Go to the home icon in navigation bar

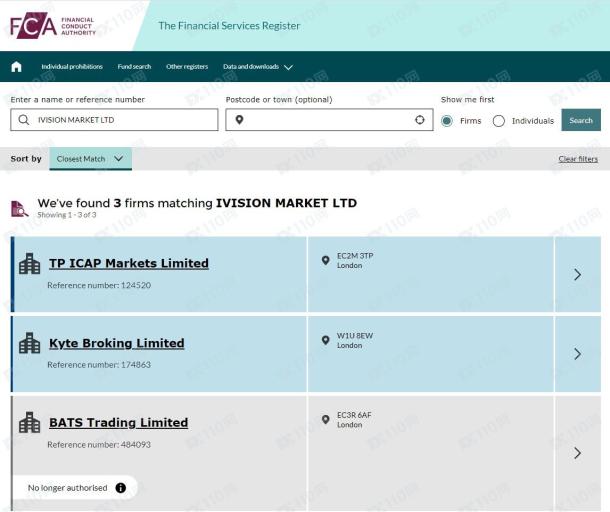pyautogui.click(x=16, y=67)
